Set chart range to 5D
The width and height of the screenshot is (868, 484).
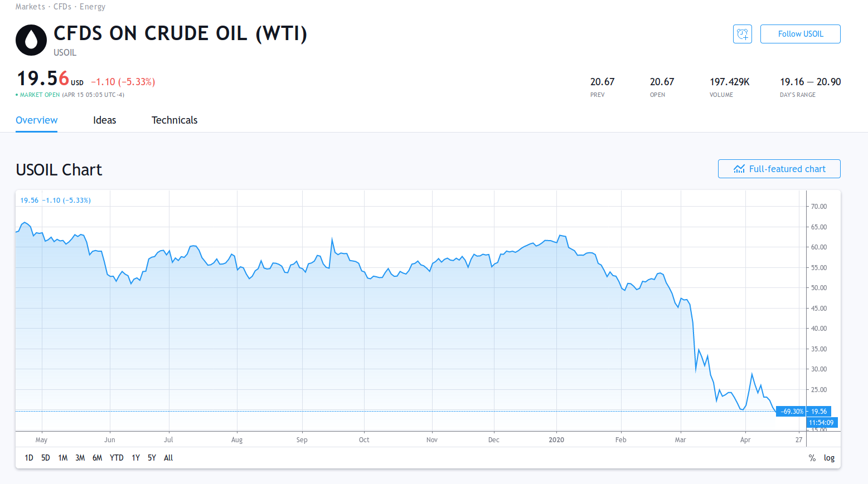pyautogui.click(x=46, y=458)
